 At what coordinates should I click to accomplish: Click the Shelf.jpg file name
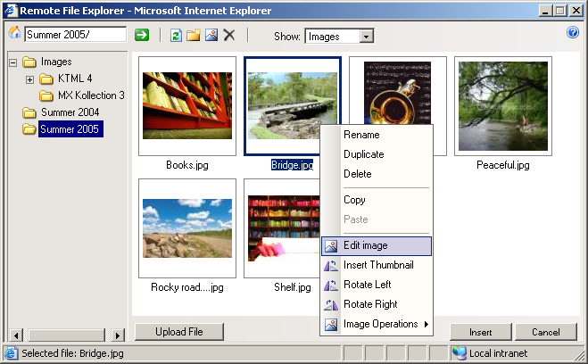tap(292, 287)
